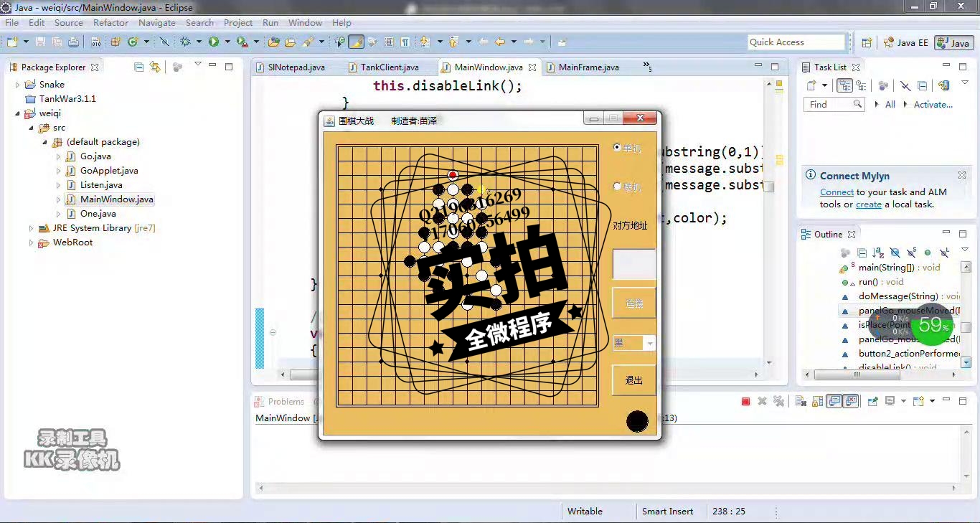Click the 连接 button

click(634, 303)
